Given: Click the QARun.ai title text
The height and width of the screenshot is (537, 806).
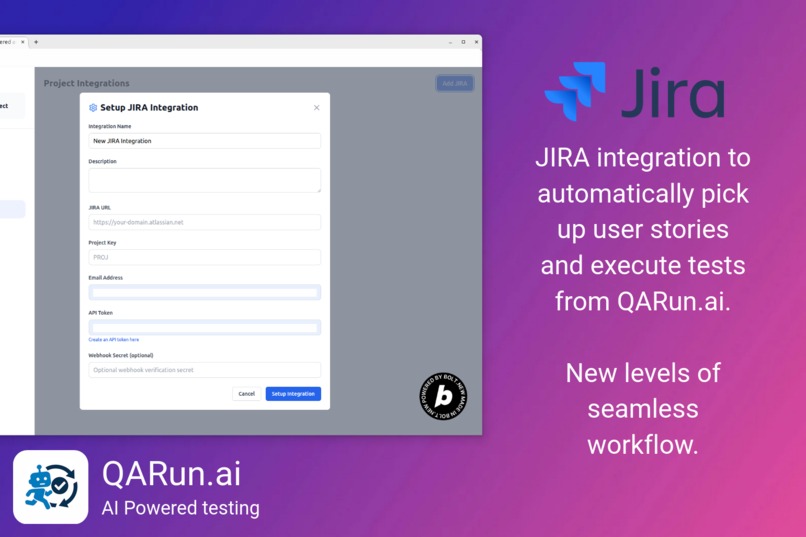Looking at the screenshot, I should pos(171,473).
